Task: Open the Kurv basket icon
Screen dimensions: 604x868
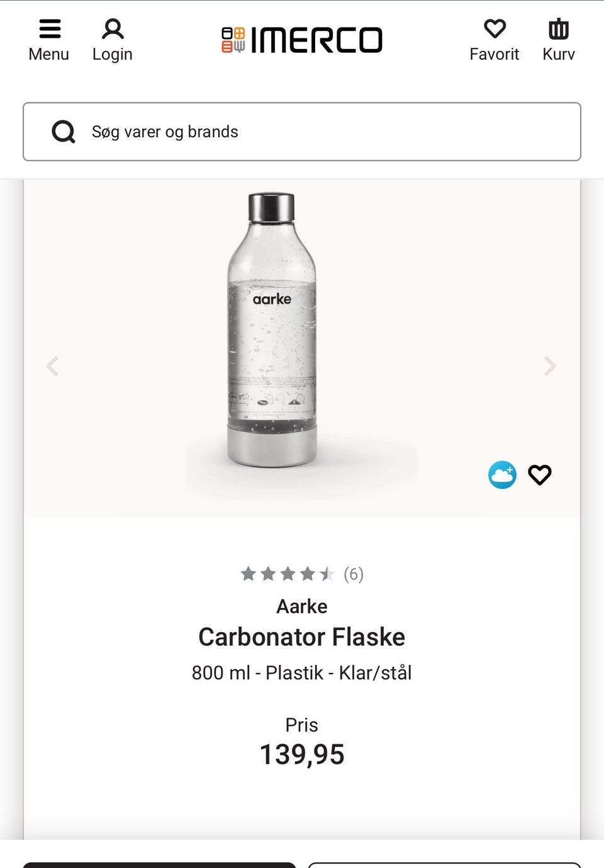Action: coord(559,29)
